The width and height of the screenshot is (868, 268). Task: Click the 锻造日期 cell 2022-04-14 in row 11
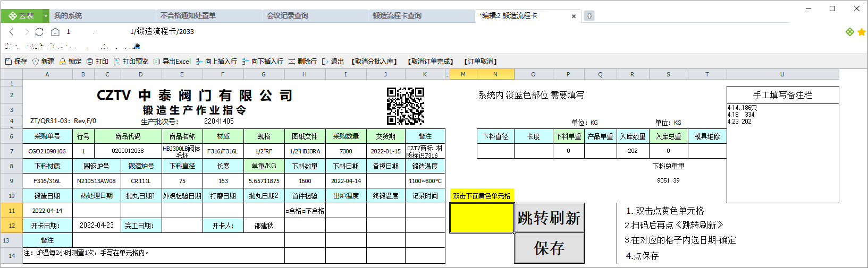(47, 211)
